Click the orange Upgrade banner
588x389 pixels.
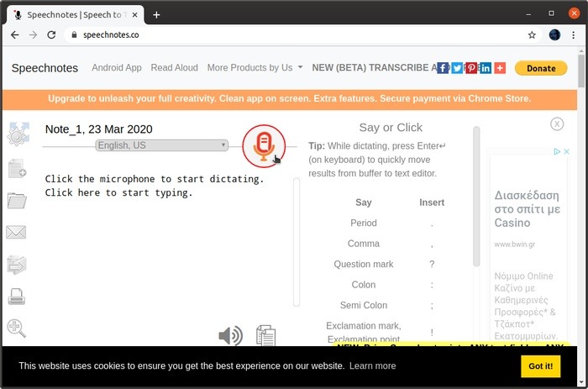pos(290,98)
